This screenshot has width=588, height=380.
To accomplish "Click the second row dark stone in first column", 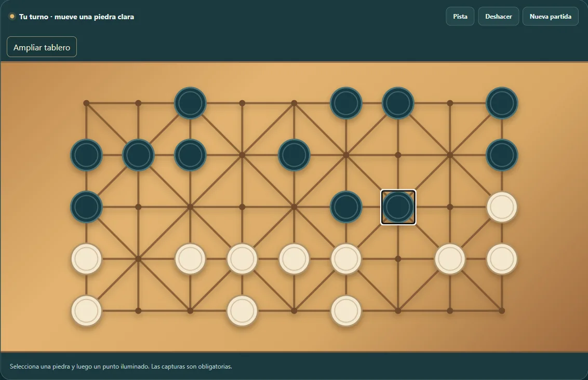I will click(86, 155).
